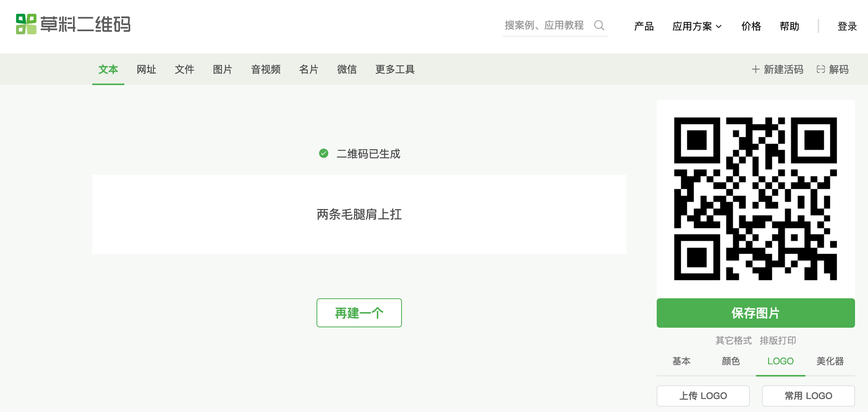Click the 上传 LOGO button
Viewport: 868px width, 412px height.
(x=703, y=396)
